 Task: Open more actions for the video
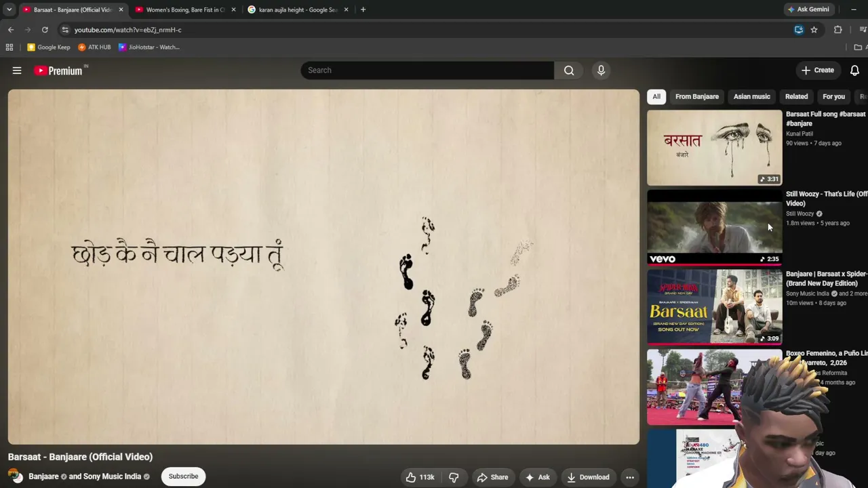pos(630,477)
